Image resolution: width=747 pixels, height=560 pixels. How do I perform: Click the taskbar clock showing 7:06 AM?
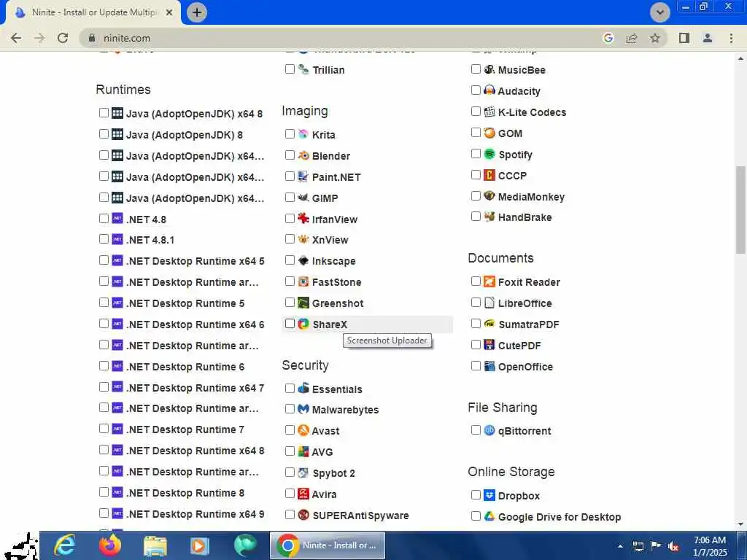(710, 545)
